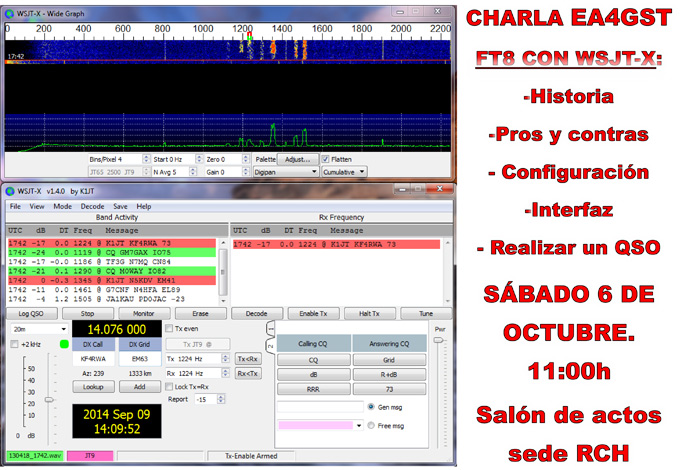The height and width of the screenshot is (470, 680).
Task: Select the JA1KAU PD0JAC -23 decode row
Action: [112, 299]
